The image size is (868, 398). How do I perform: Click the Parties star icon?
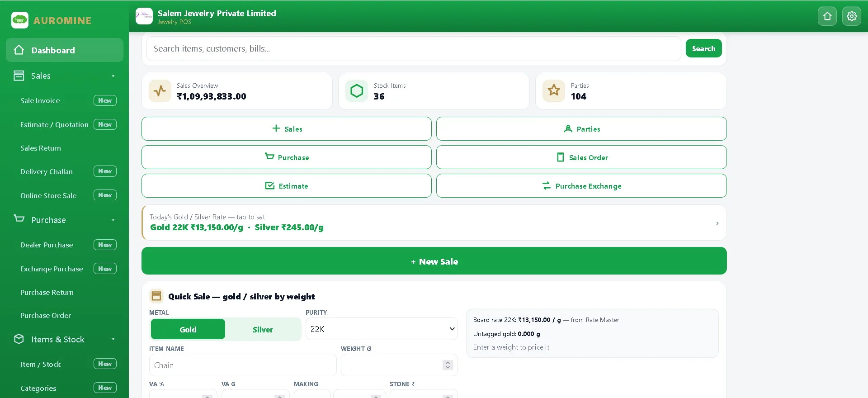(554, 91)
